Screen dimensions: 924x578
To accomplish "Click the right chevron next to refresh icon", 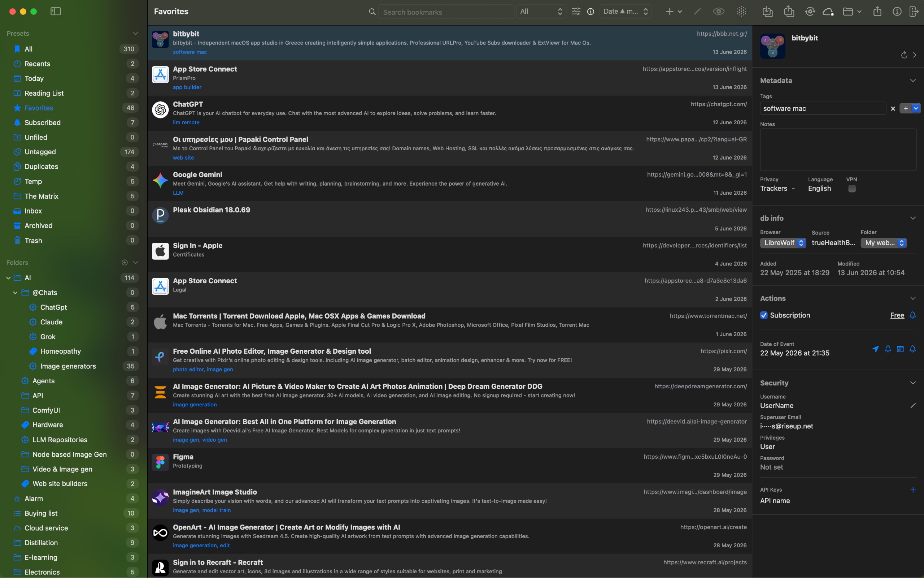I will click(x=915, y=55).
